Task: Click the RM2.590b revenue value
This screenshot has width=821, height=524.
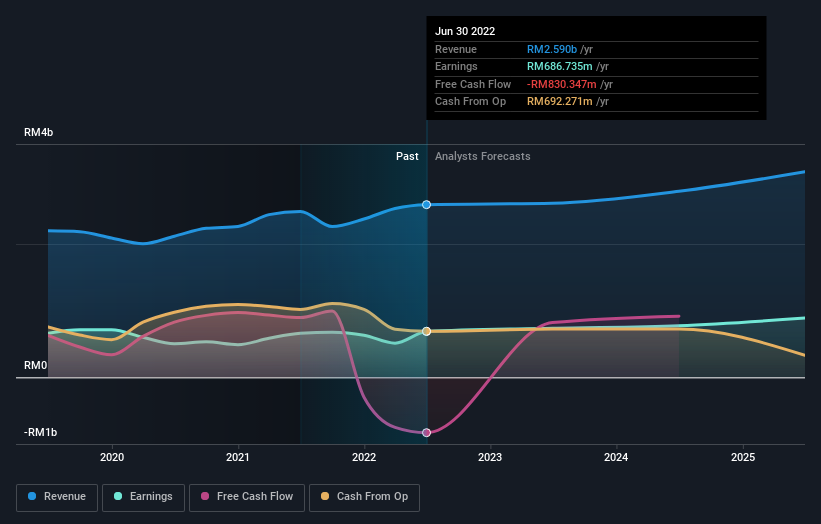Action: pyautogui.click(x=552, y=49)
